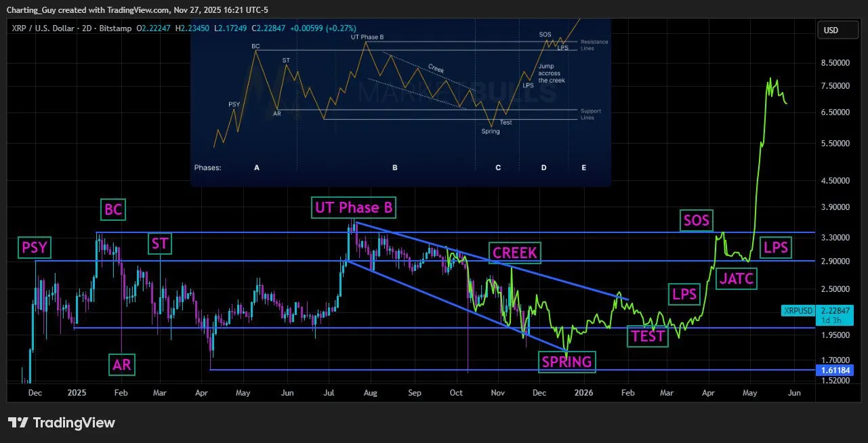Viewport: 868px width, 443px height.
Task: Click the 1.61184 support price label
Action: click(x=835, y=370)
